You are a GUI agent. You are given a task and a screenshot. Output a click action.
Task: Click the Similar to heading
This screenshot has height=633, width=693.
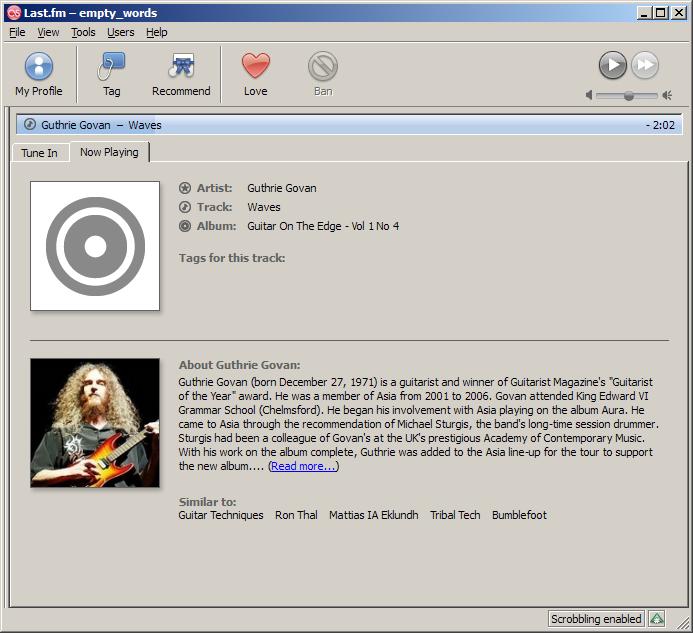pos(207,502)
